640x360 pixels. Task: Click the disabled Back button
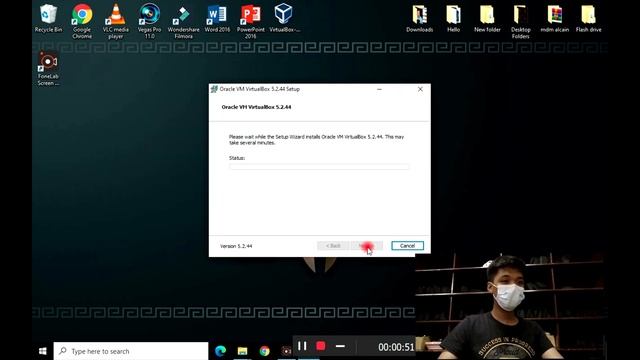click(x=333, y=246)
